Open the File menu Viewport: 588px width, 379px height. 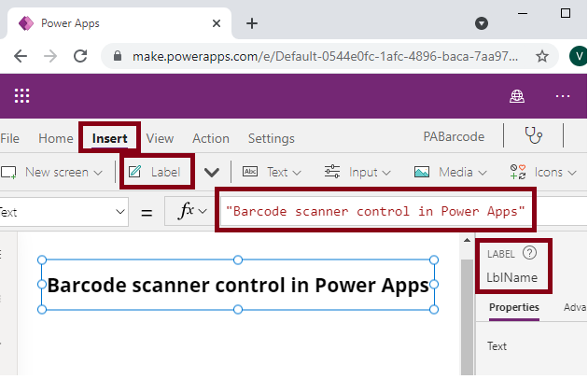[x=9, y=138]
